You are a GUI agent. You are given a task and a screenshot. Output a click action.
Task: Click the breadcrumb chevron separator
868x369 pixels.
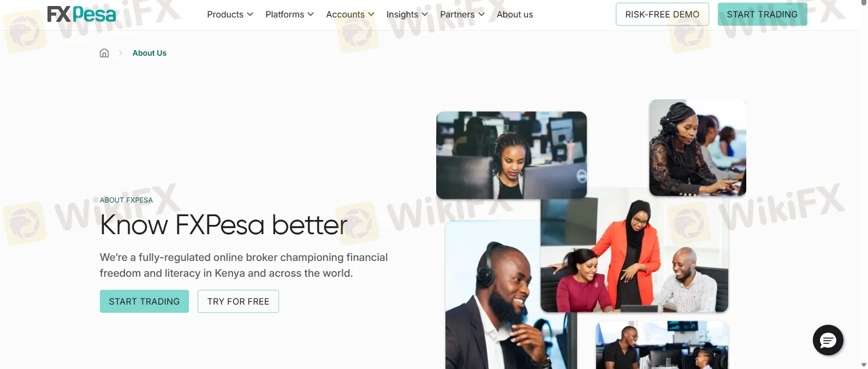click(x=121, y=53)
